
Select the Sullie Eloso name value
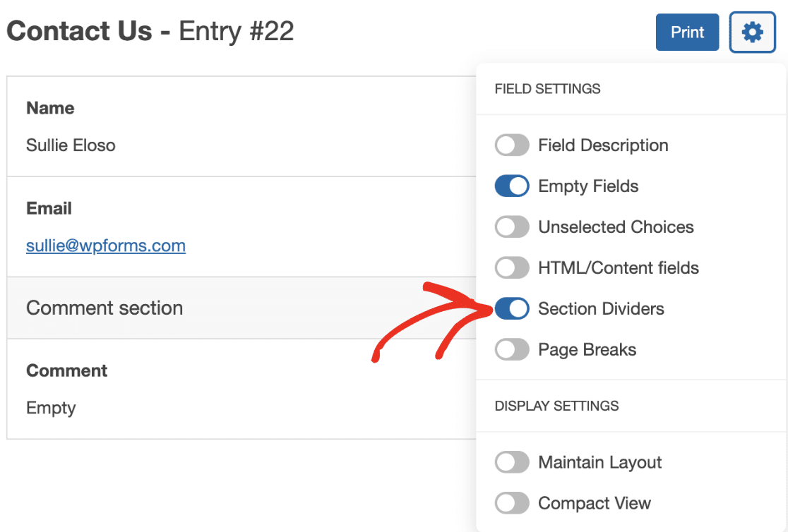71,145
